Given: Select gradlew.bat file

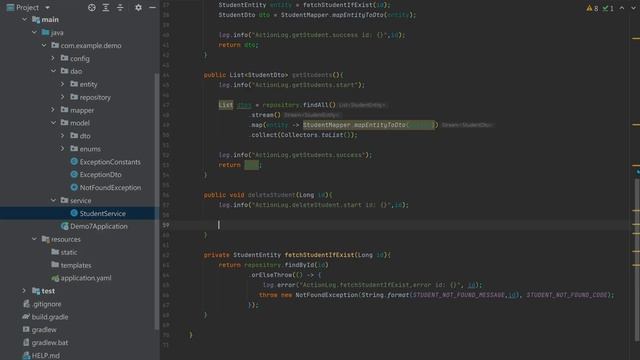Looking at the screenshot, I should coord(50,343).
